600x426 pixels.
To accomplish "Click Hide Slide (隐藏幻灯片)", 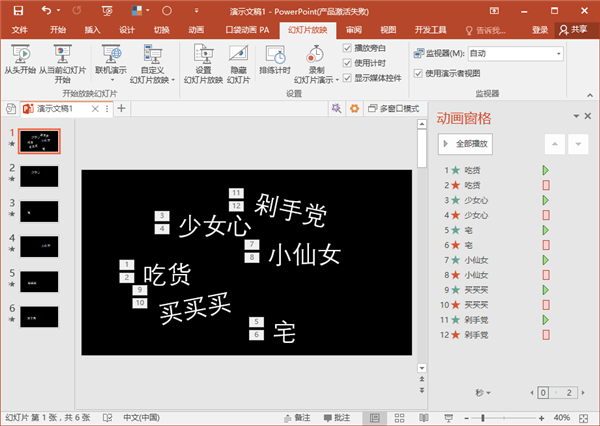I will pyautogui.click(x=238, y=64).
